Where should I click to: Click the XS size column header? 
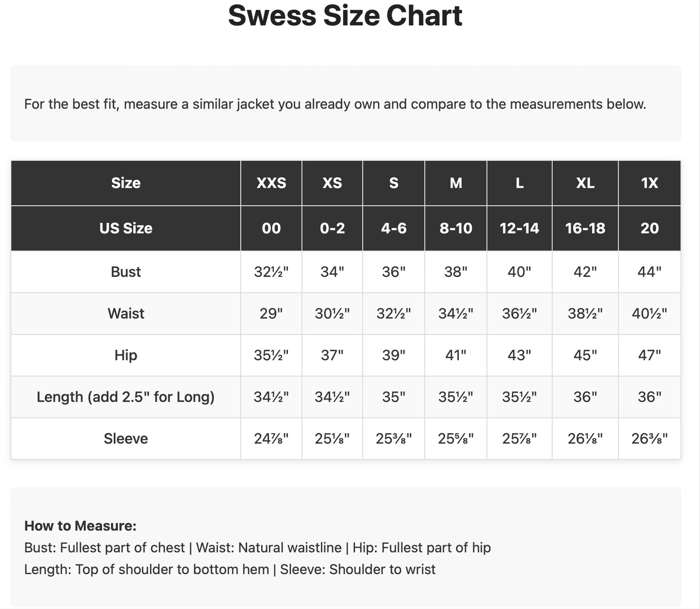[x=332, y=183]
